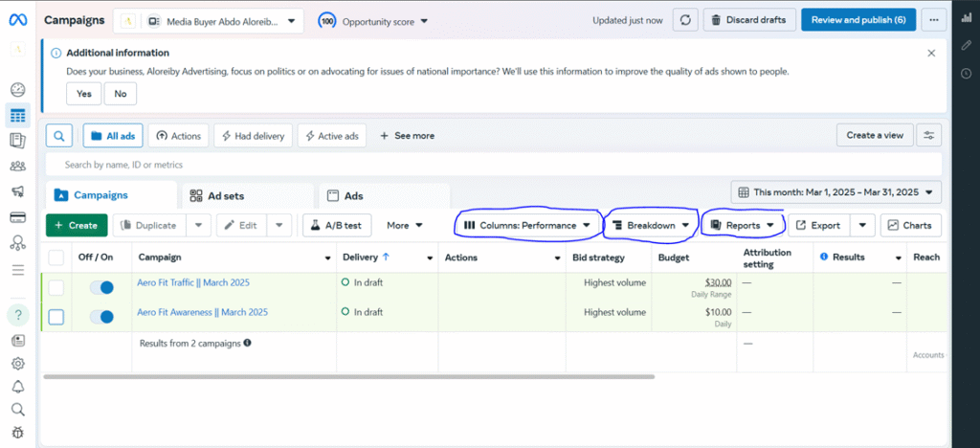
Task: Open the Advertising settings megaphone icon
Action: point(18,191)
